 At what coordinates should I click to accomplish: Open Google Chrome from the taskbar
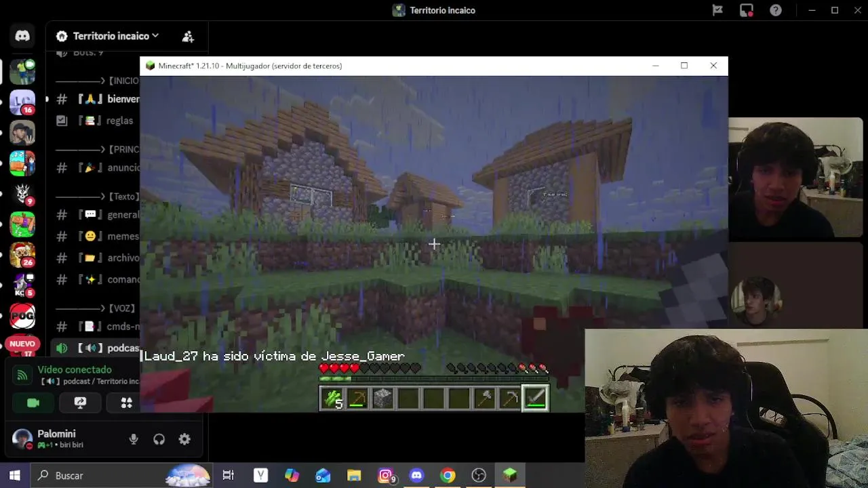pyautogui.click(x=448, y=475)
